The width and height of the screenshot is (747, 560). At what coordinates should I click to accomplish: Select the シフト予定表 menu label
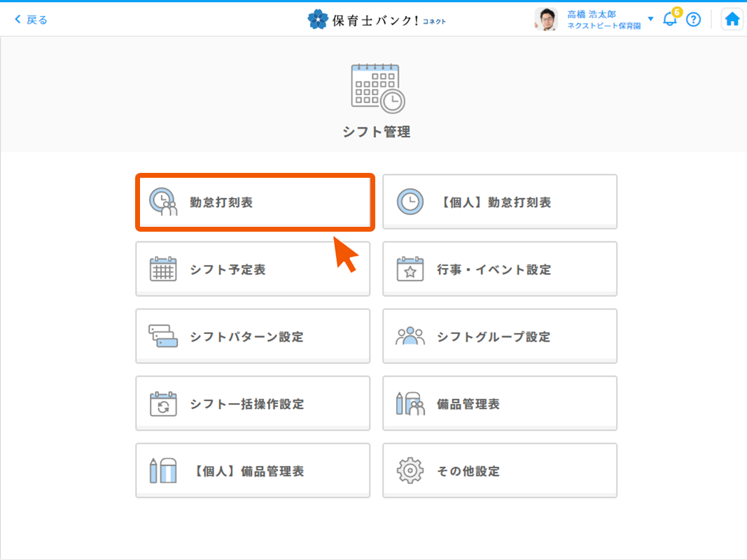pyautogui.click(x=228, y=269)
